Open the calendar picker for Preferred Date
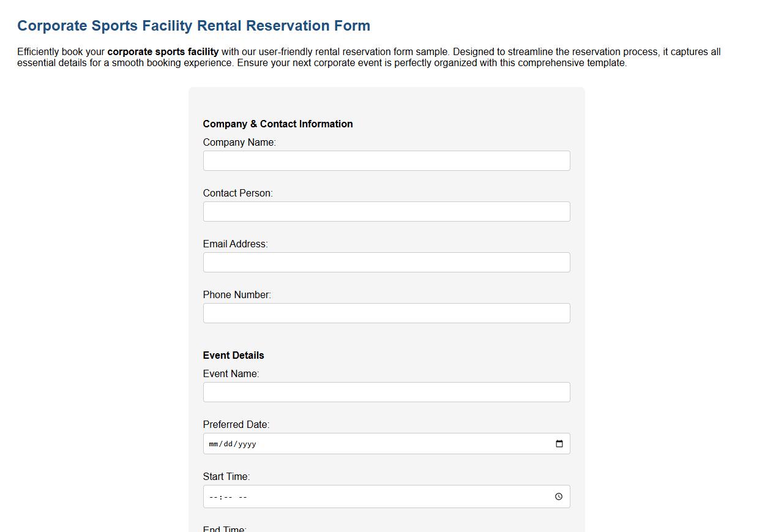 (558, 443)
